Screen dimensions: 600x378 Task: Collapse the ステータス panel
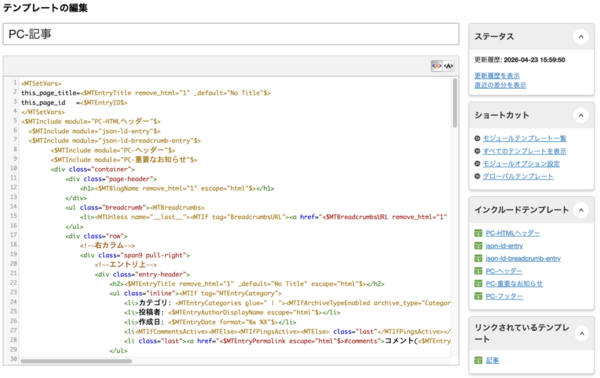click(x=581, y=37)
